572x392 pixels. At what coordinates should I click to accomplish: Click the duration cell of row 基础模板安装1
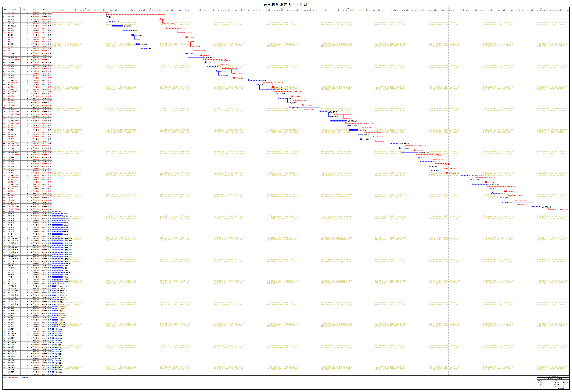(24, 26)
